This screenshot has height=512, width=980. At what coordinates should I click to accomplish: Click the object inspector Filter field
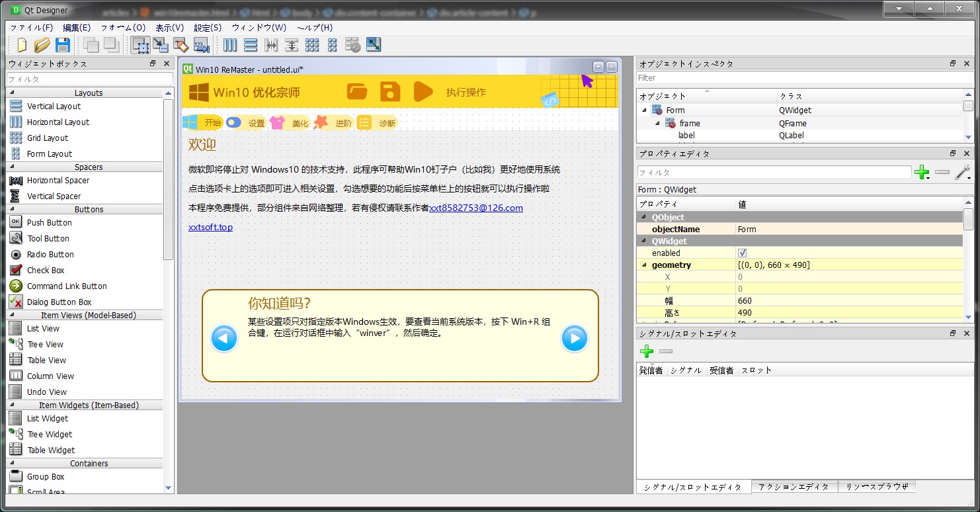805,78
